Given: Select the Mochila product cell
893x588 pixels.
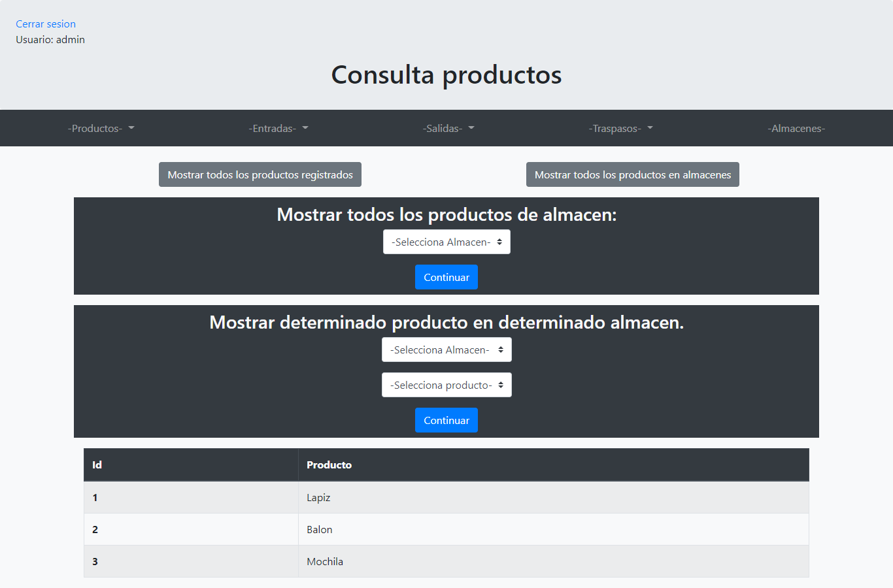Looking at the screenshot, I should [x=554, y=561].
